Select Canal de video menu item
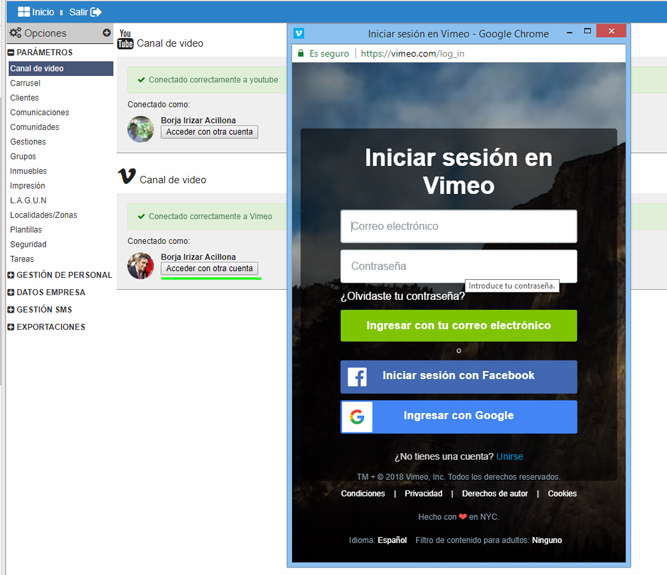The height and width of the screenshot is (575, 667). [61, 68]
